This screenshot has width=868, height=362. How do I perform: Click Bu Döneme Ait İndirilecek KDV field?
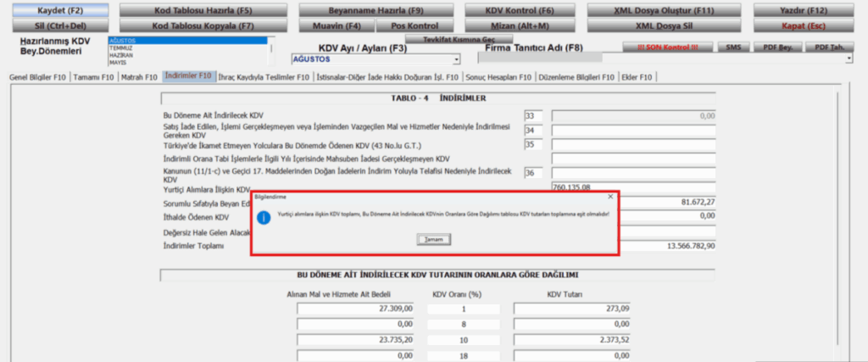click(x=634, y=116)
